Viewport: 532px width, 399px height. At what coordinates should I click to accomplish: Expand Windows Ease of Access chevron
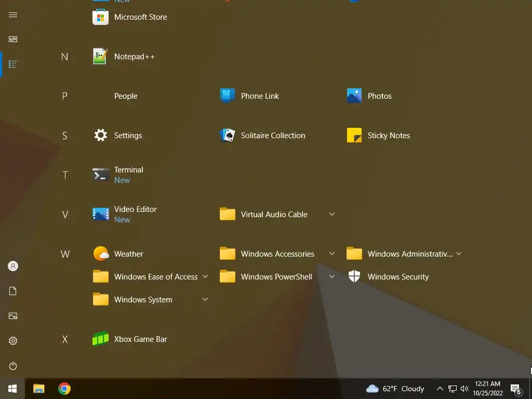205,276
